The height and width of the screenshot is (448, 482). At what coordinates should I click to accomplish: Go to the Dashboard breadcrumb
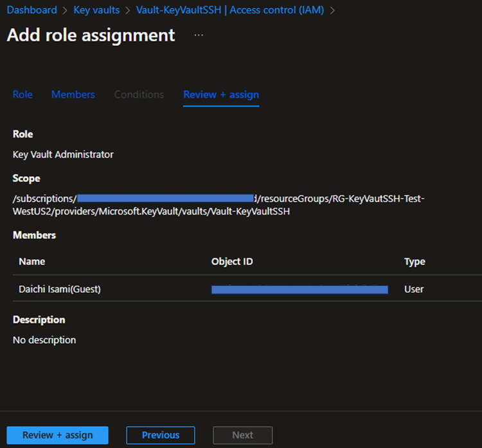(31, 10)
